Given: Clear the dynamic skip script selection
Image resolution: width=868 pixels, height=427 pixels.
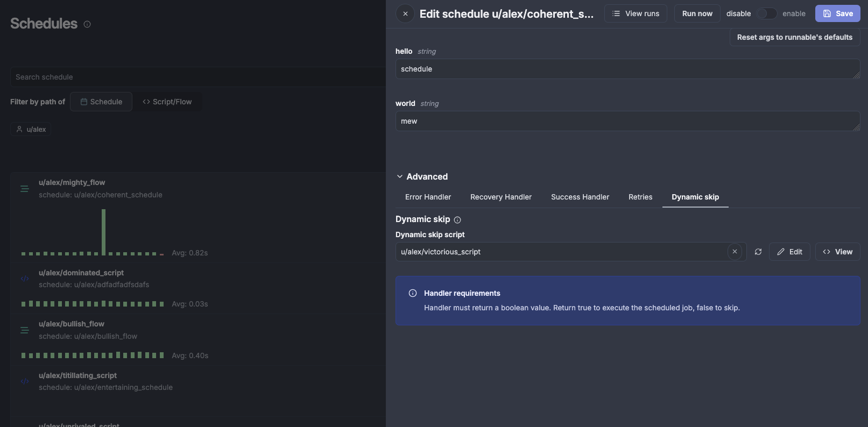Looking at the screenshot, I should (735, 252).
